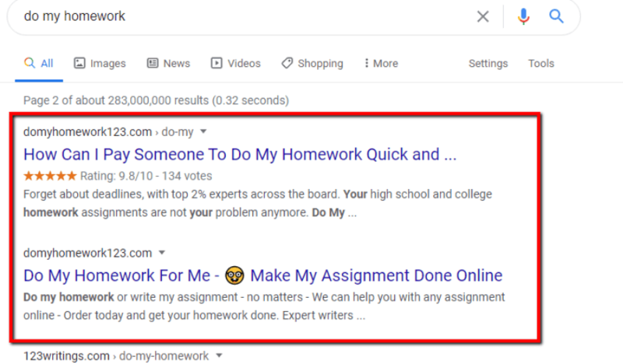Screen dimensions: 623x364
Task: Open the Tools menu
Action: (540, 63)
